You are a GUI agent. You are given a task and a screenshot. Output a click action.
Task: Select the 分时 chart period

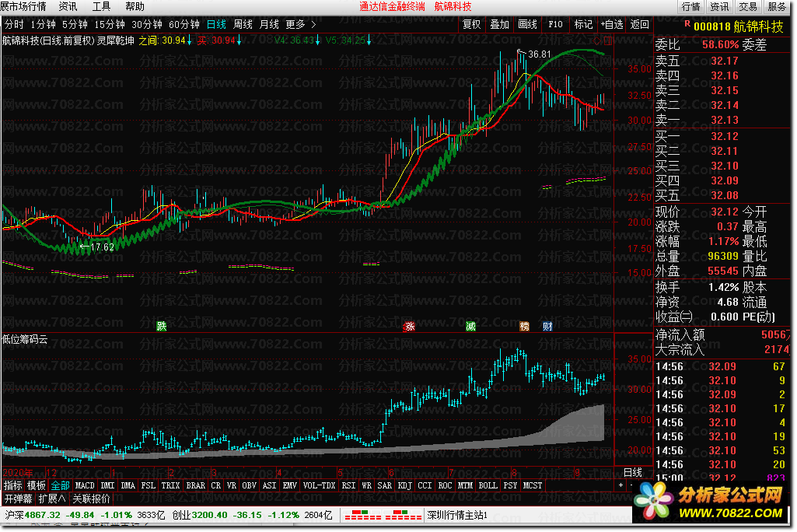(x=14, y=24)
